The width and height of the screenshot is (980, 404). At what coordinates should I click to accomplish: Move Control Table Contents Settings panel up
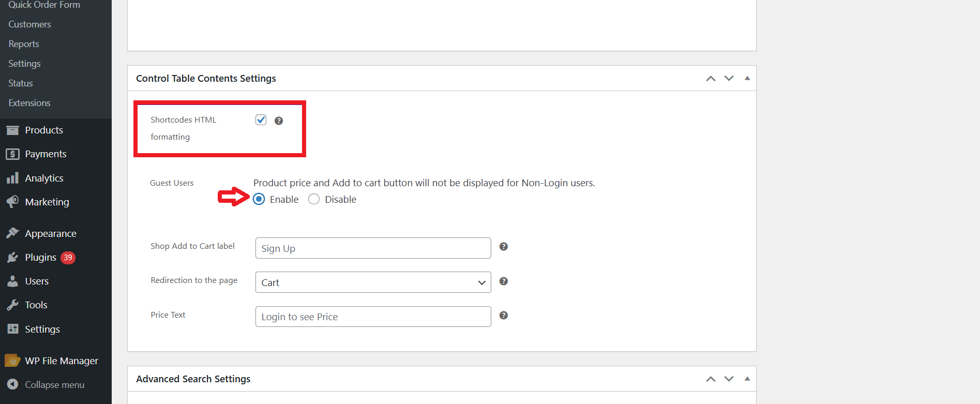711,79
